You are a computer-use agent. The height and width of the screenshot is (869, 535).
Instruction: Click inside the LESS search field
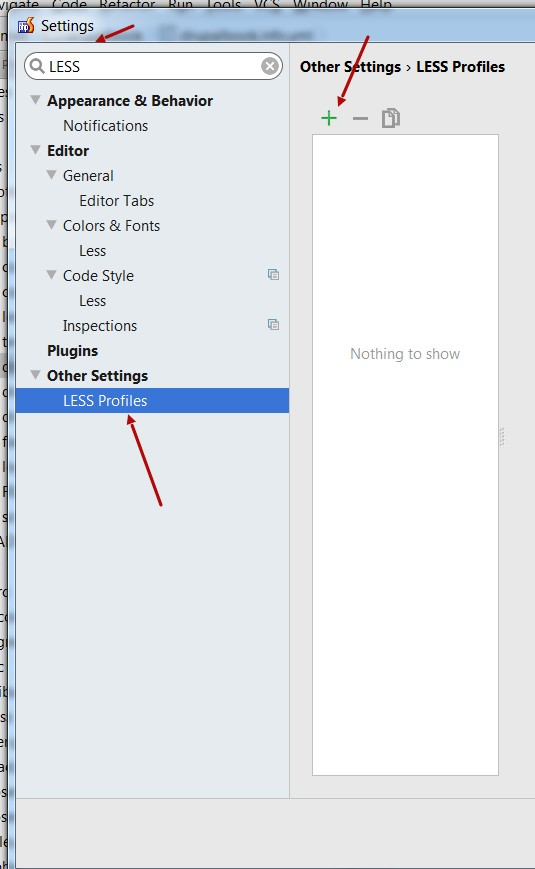pyautogui.click(x=154, y=67)
